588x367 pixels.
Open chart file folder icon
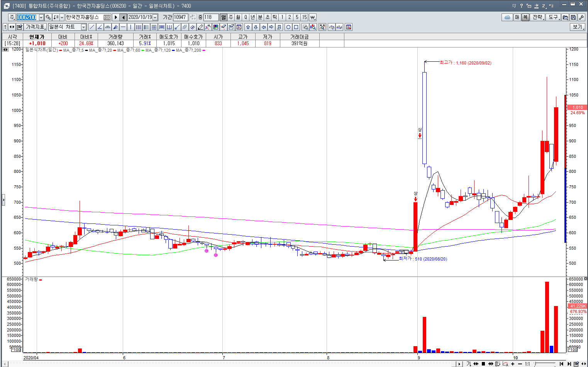coord(566,17)
